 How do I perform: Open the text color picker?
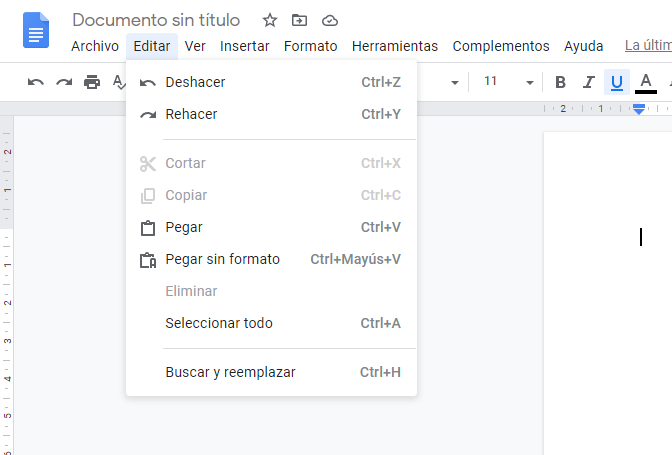pos(646,82)
